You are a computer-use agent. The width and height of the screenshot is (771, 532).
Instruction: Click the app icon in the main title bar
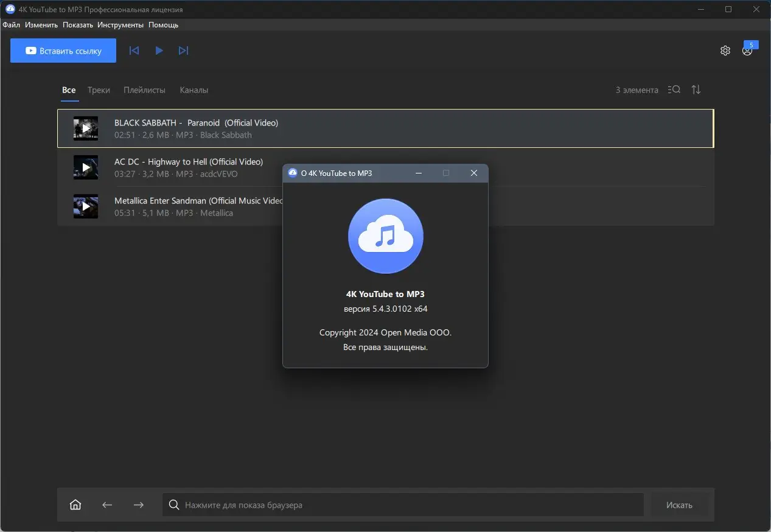pos(10,9)
